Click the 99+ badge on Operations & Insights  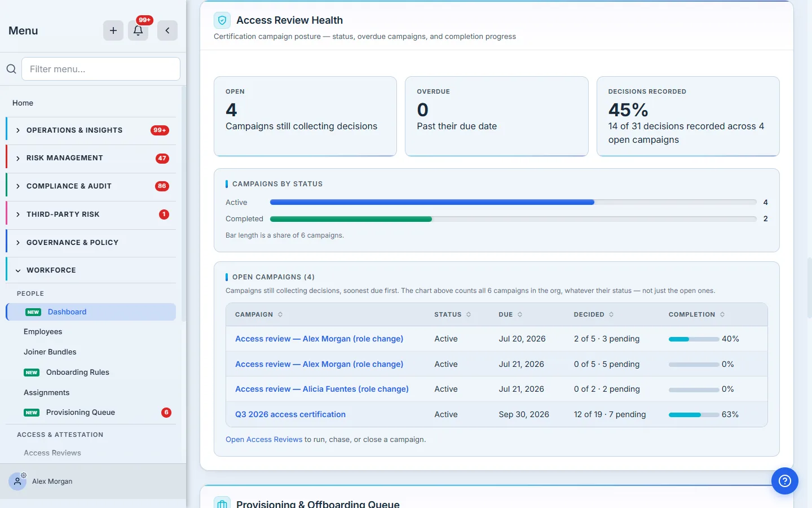click(160, 130)
